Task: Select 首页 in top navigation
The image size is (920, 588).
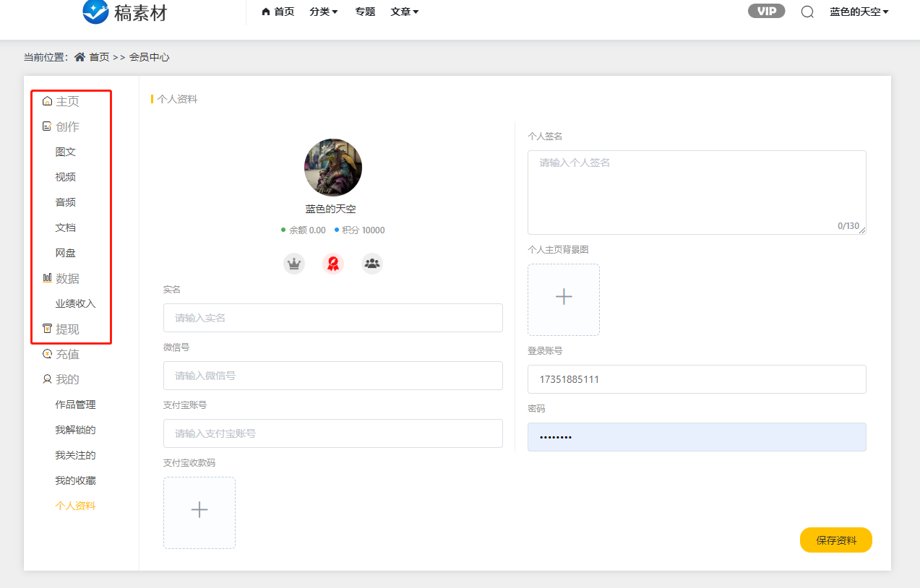Action: tap(278, 12)
